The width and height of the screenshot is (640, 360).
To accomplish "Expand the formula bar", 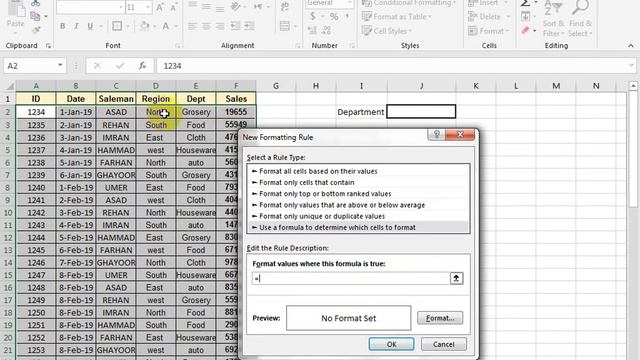I will pyautogui.click(x=631, y=65).
